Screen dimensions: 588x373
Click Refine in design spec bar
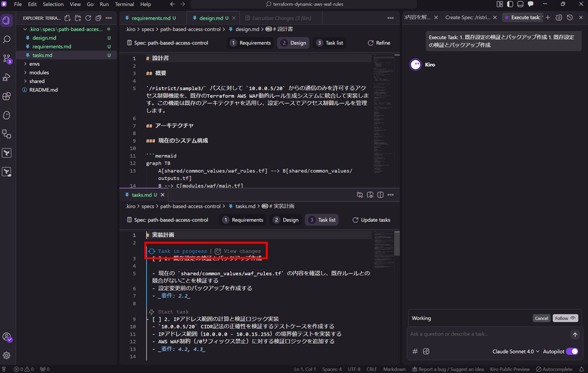click(379, 42)
